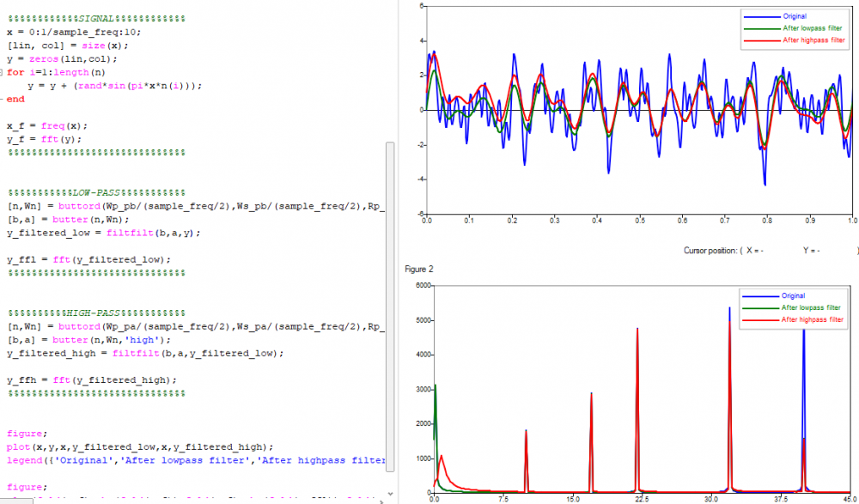Screen dimensions: 859x504
Task: Click 'Original' legend entry in Figure 2
Action: 794,295
